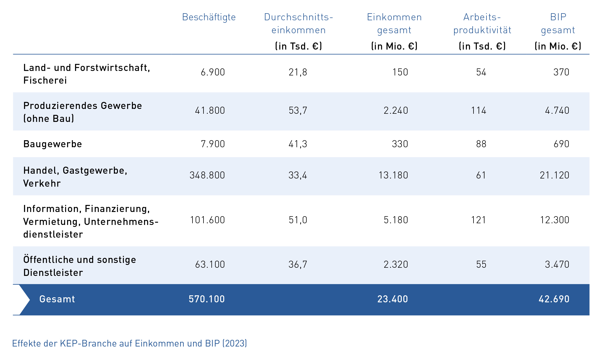This screenshot has width=604, height=364.
Task: Click the 348.800 Beschäftigte cell
Action: tap(207, 175)
